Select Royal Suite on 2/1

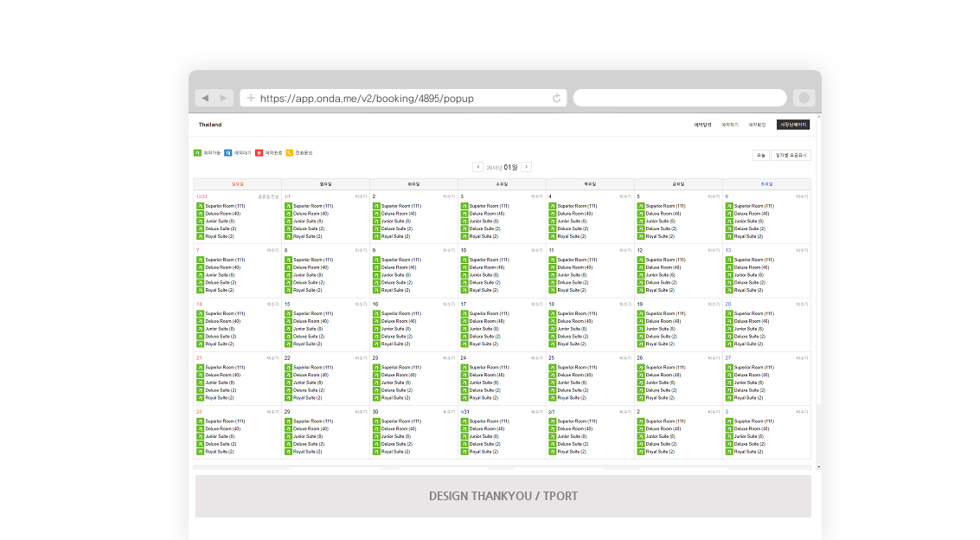[573, 451]
